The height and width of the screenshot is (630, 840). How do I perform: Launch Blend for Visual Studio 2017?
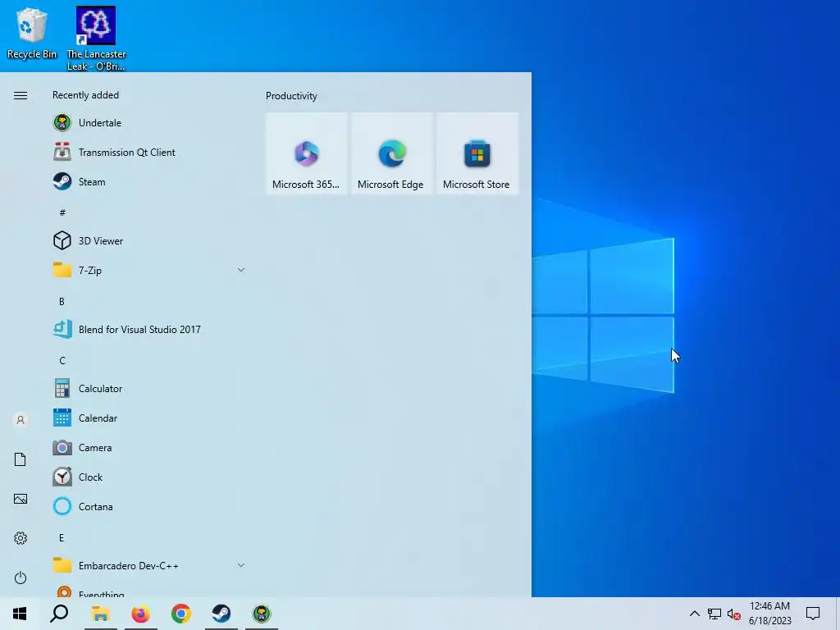149,330
